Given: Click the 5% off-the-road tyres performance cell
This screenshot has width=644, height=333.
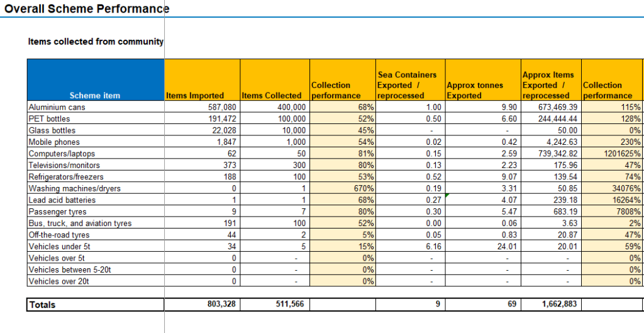Looking at the screenshot, I should click(x=343, y=235).
